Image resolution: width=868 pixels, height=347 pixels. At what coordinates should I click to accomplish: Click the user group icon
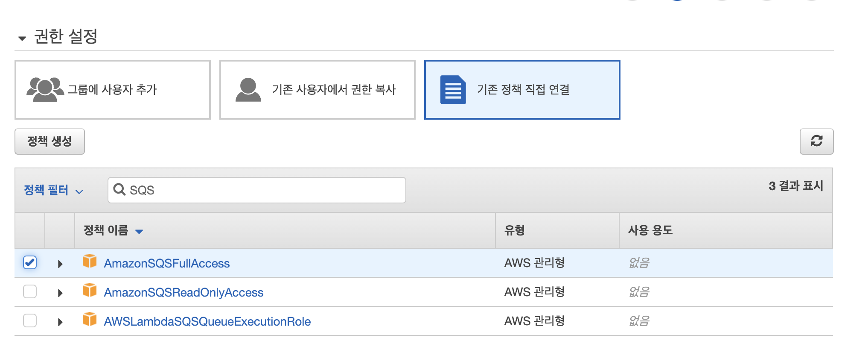point(45,89)
